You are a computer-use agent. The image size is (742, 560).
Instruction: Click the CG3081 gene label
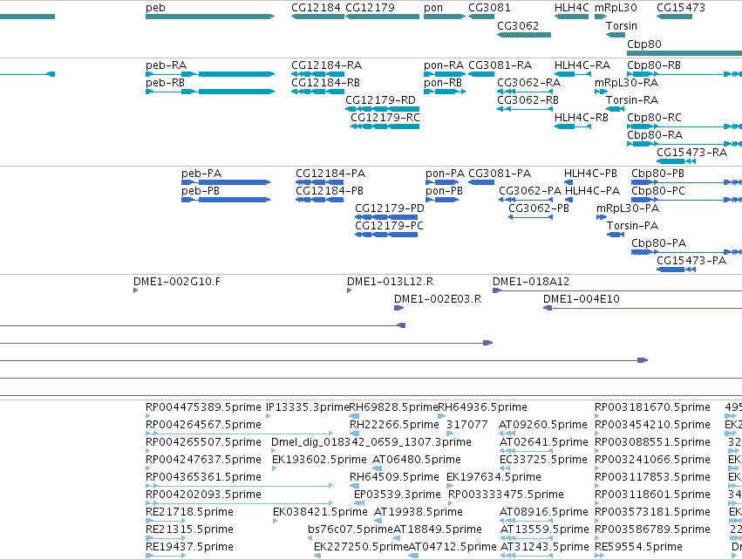click(489, 8)
